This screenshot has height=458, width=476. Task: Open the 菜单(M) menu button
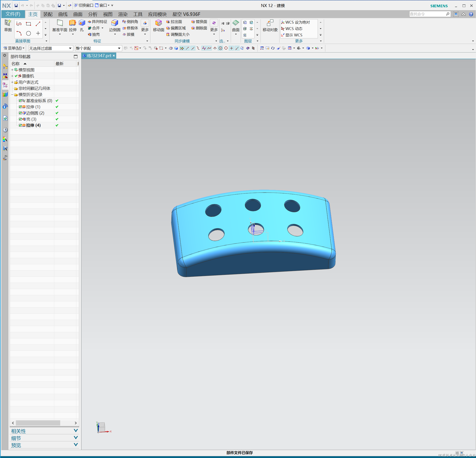14,48
